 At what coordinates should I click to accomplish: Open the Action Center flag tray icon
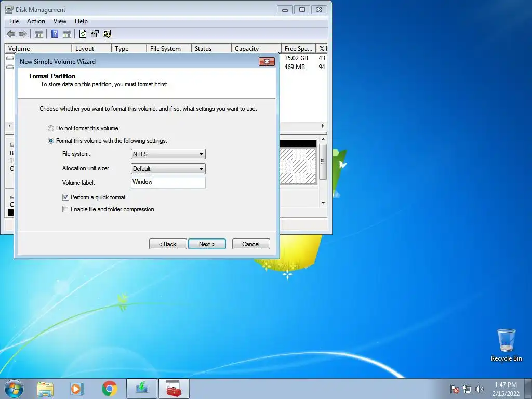point(455,389)
